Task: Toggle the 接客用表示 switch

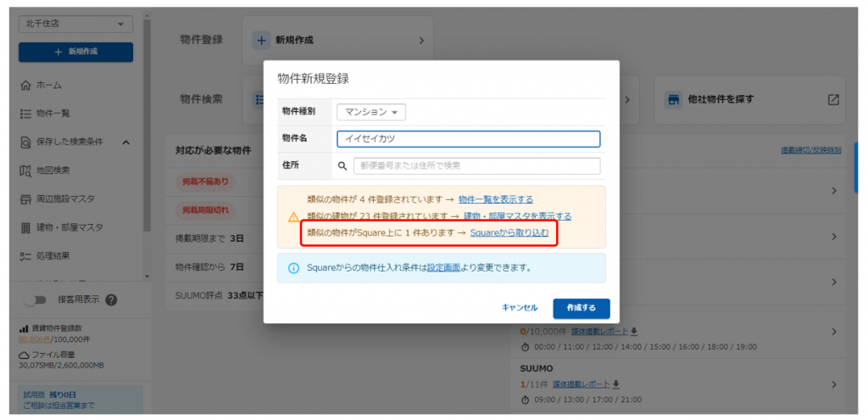Action: point(36,300)
